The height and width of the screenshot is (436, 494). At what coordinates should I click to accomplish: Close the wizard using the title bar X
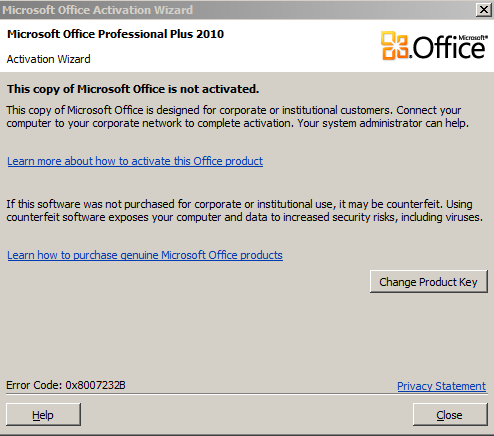(x=483, y=10)
